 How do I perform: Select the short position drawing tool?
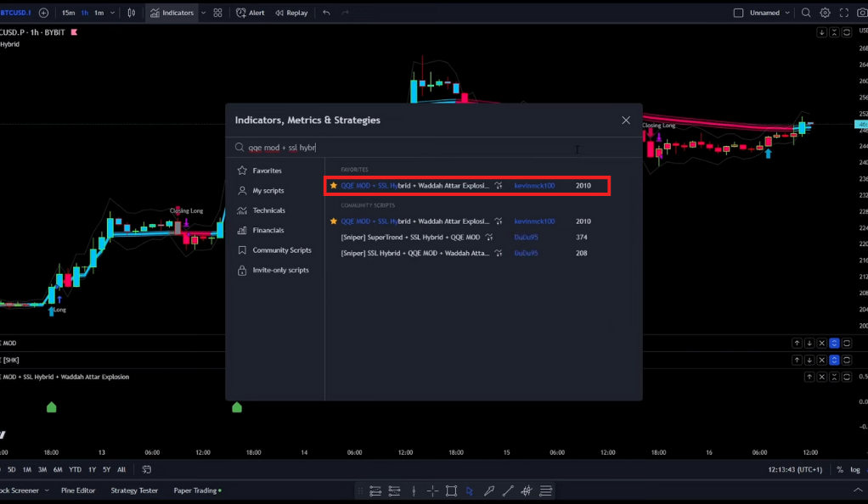tap(394, 490)
